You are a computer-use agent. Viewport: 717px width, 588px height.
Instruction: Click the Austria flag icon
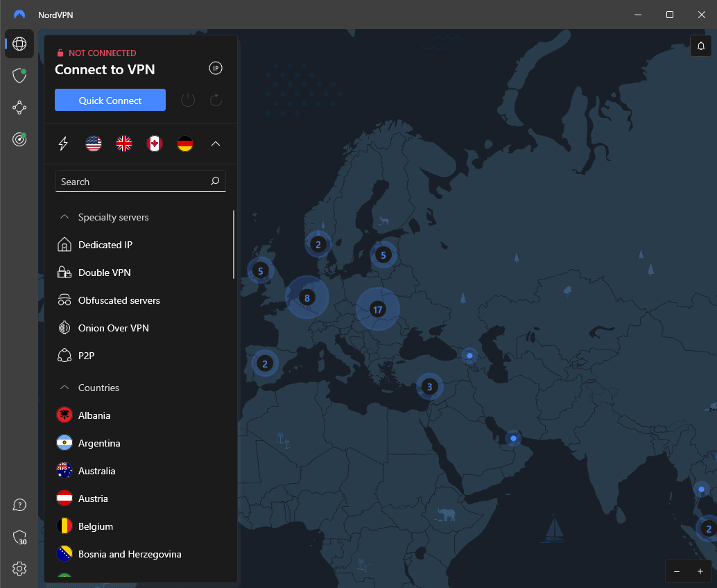click(x=64, y=499)
